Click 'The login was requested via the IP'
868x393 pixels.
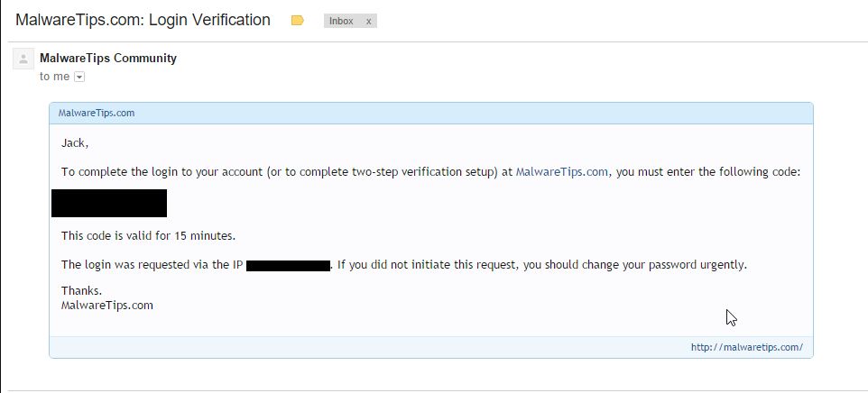[x=152, y=265]
